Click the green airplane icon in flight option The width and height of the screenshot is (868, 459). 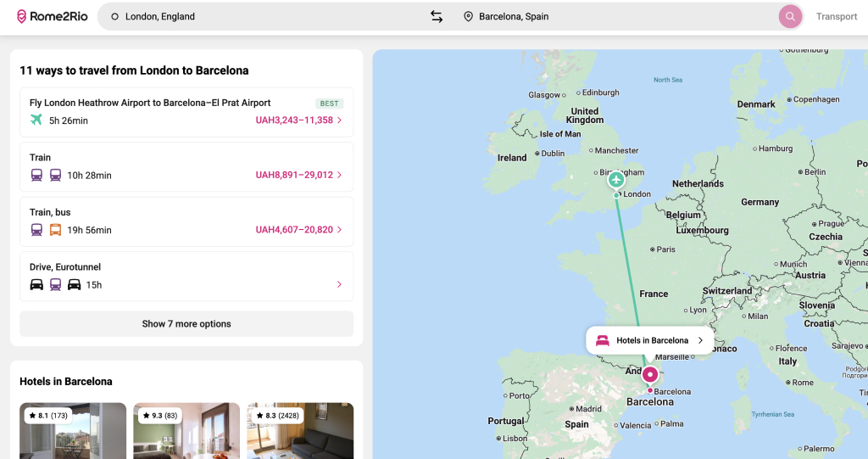click(x=36, y=120)
